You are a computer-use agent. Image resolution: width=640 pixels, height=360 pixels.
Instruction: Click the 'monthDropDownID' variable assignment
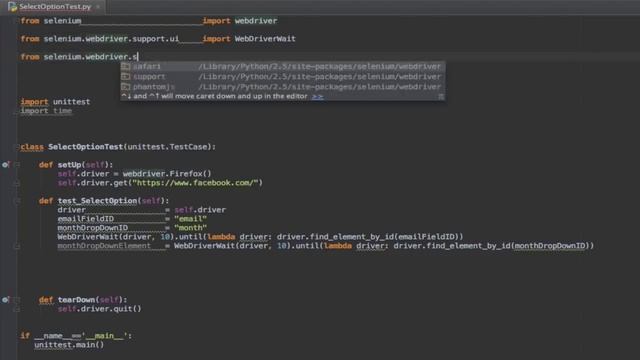pos(93,228)
